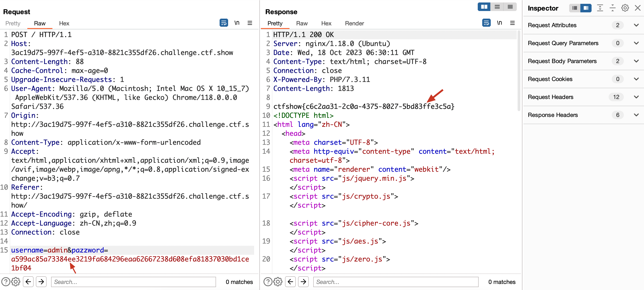Collapse all Inspector sections
This screenshot has height=290, width=644.
(612, 8)
